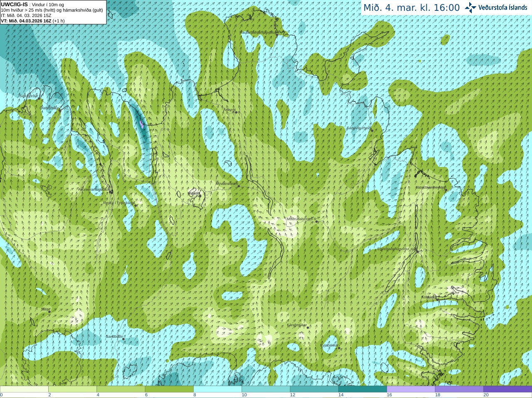Click the 12–14 m/s teal legend swatch
Viewport: 532px width, 398px height.
pos(314,389)
